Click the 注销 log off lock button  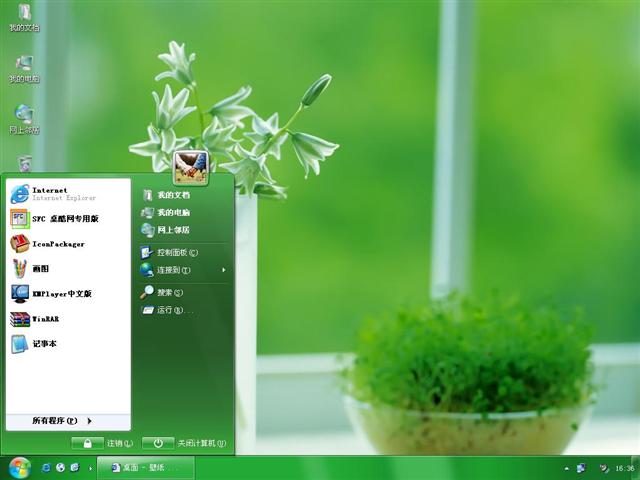(87, 443)
